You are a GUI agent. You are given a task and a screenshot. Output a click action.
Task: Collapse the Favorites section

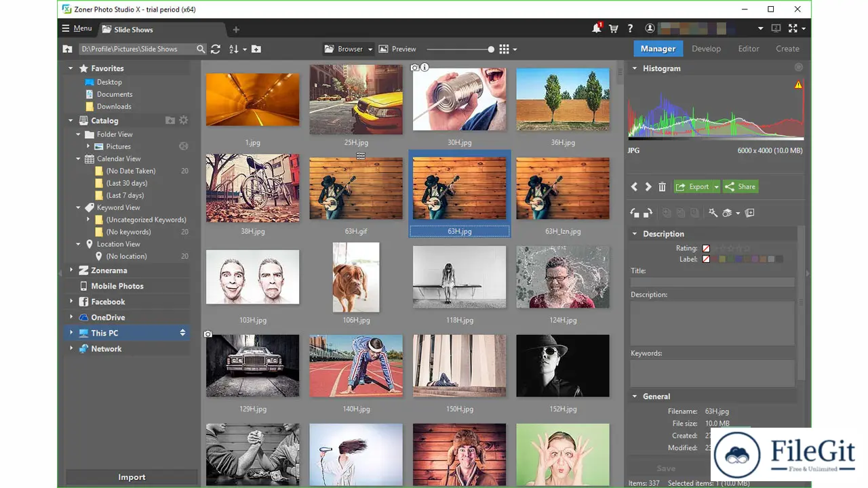pyautogui.click(x=71, y=68)
